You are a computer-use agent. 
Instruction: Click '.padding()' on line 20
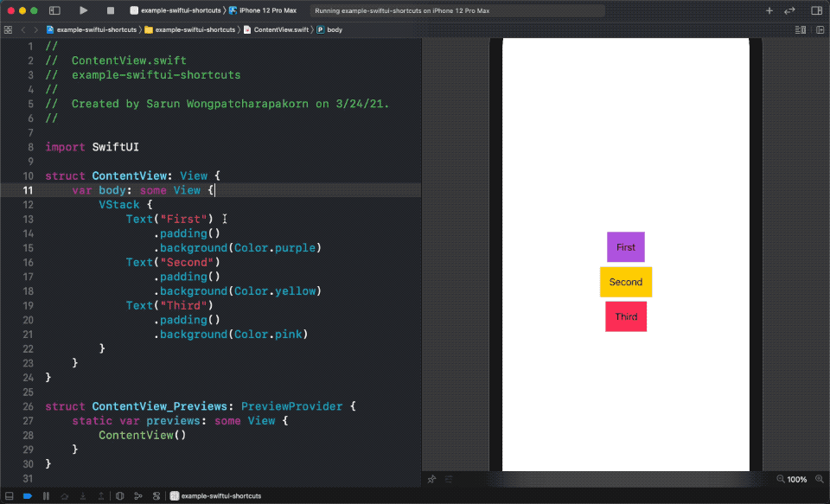[x=187, y=320]
